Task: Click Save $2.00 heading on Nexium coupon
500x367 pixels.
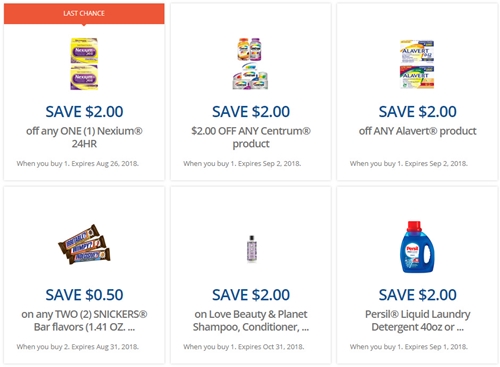Action: (84, 112)
